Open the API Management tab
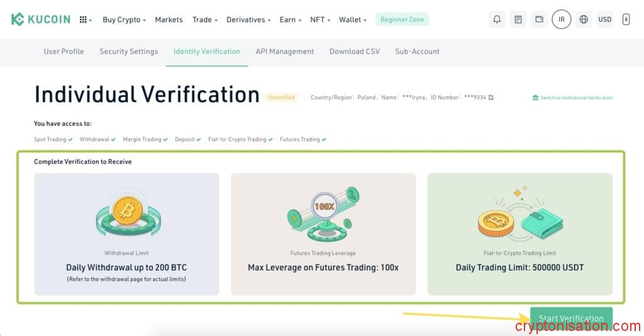Image resolution: width=644 pixels, height=336 pixels. [284, 52]
